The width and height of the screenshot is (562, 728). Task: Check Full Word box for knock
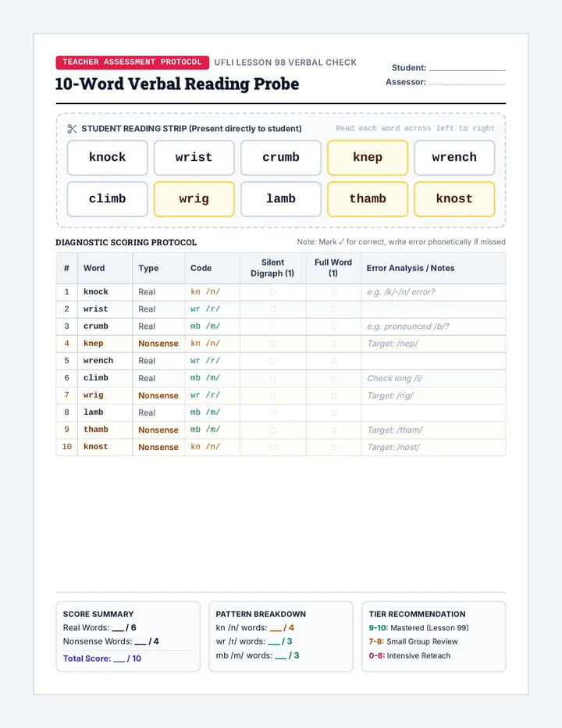click(x=333, y=292)
